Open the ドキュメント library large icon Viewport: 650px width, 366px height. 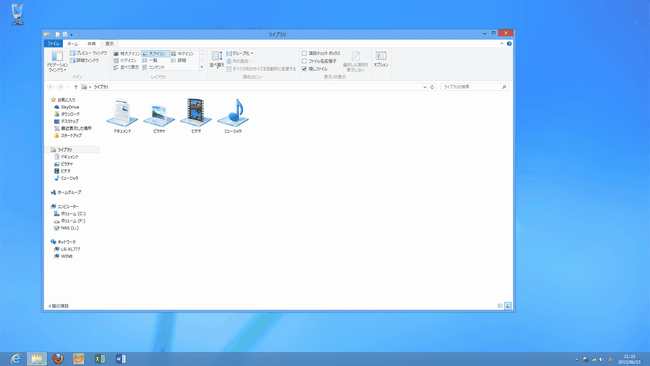[122, 116]
